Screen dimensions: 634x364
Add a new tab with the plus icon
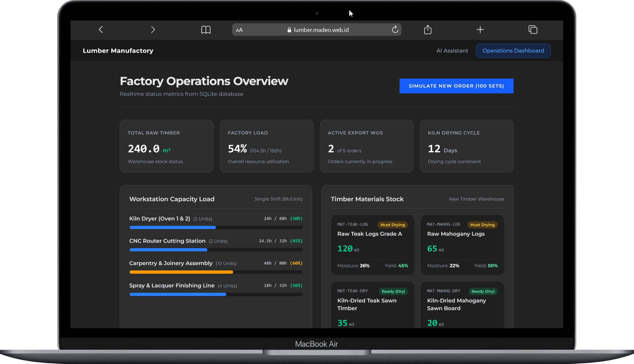[x=480, y=30]
